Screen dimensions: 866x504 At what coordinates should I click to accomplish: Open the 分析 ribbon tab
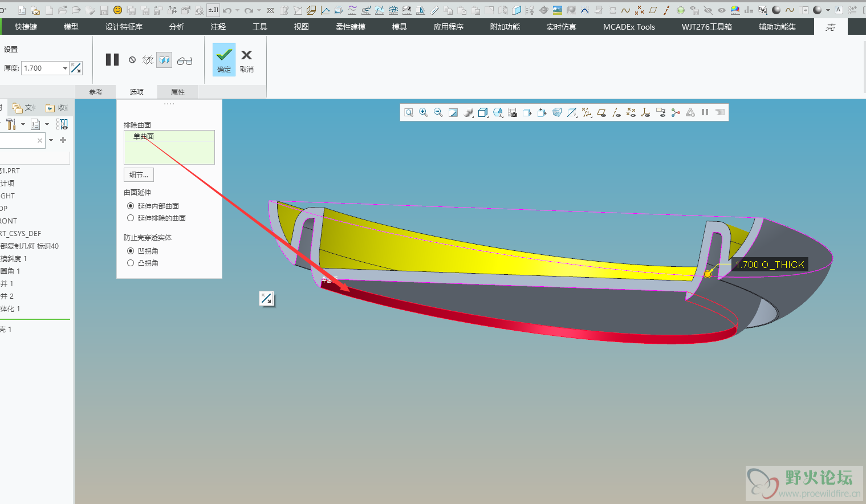177,27
